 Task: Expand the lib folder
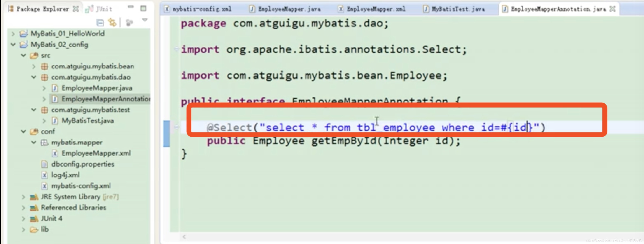23,229
